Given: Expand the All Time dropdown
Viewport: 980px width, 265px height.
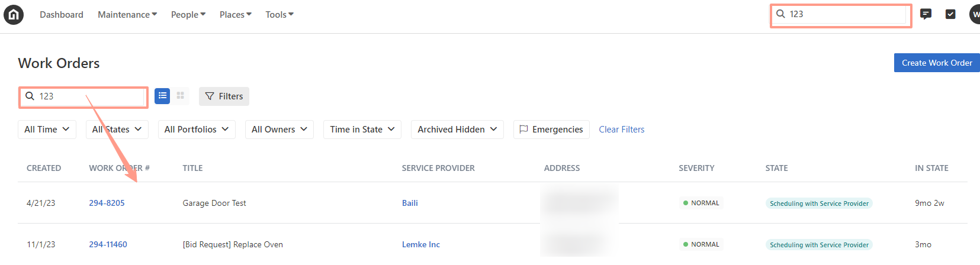Looking at the screenshot, I should (x=47, y=130).
